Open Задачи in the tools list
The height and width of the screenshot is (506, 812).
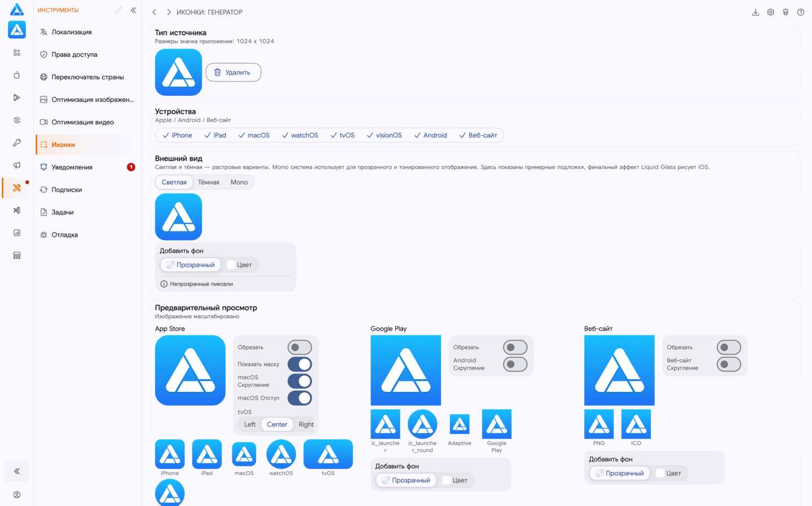point(87,212)
